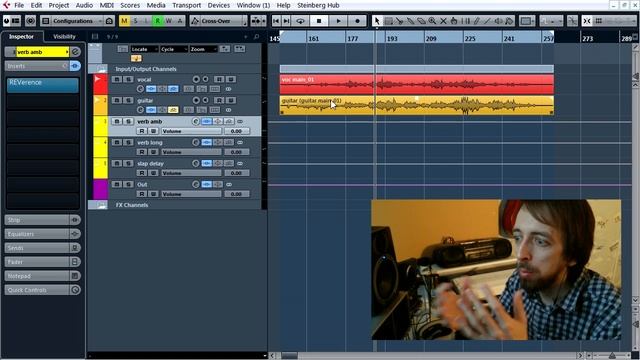The image size is (640, 360).
Task: Pick the Mute X tool
Action: click(443, 21)
